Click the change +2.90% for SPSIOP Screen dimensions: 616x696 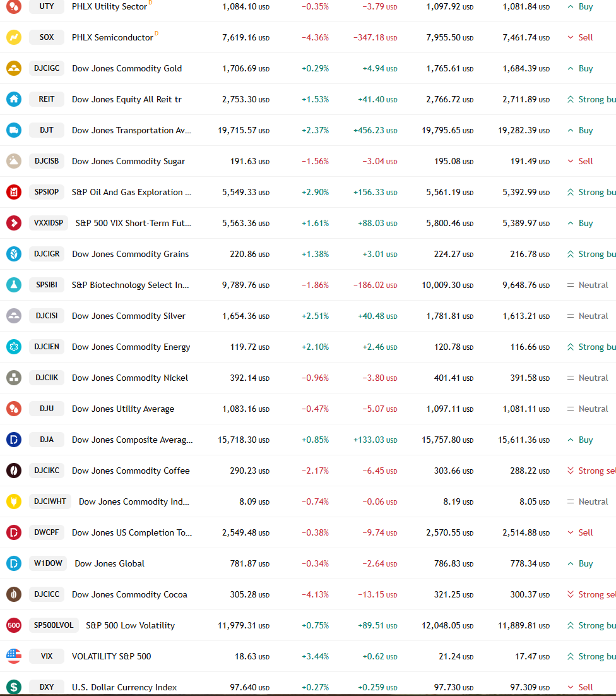point(316,192)
